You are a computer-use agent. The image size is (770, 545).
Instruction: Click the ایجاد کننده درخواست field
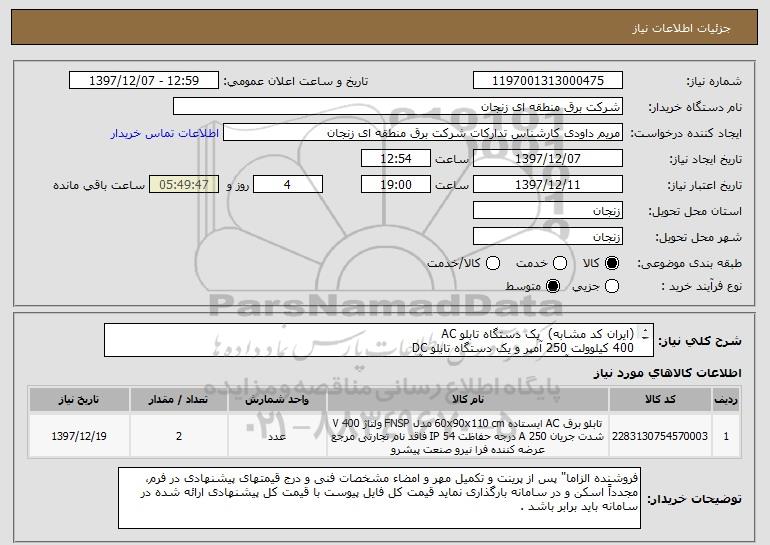(x=423, y=133)
